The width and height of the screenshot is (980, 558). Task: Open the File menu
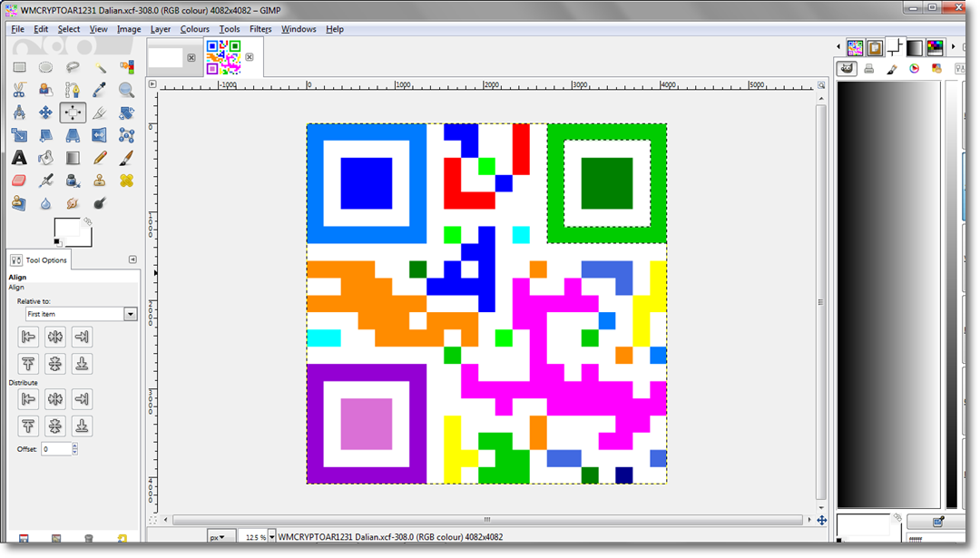[17, 29]
